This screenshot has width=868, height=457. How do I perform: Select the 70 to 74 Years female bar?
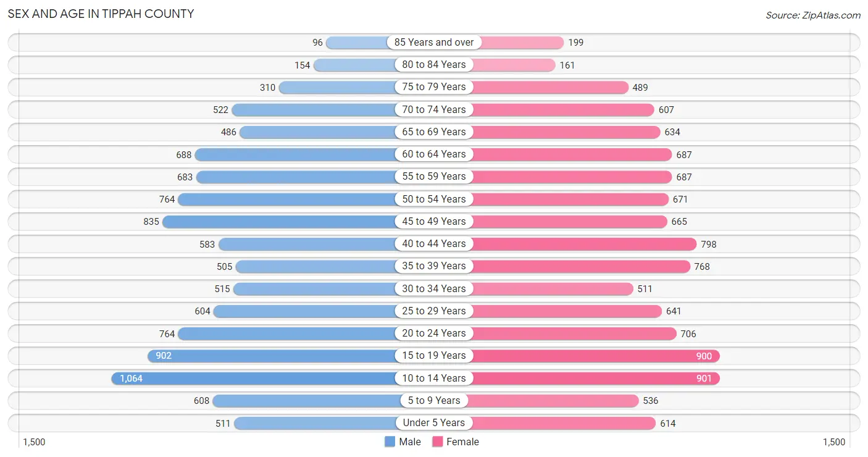tap(563, 109)
